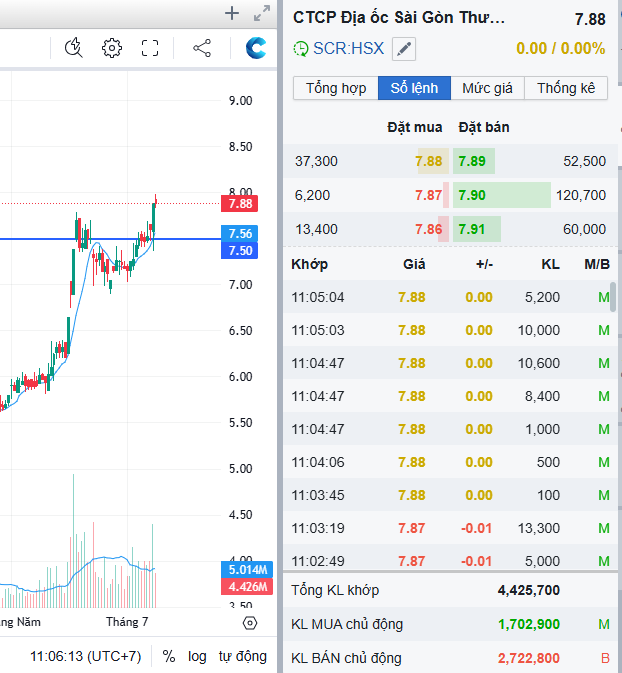Click the red 7.88 price label on axis
This screenshot has height=673, width=622.
[x=240, y=203]
